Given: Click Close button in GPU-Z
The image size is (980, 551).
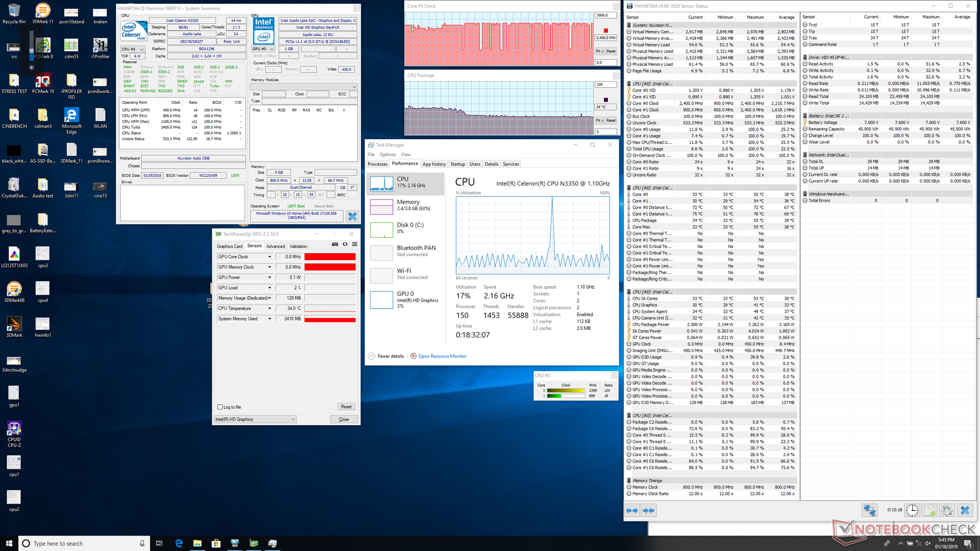Looking at the screenshot, I should coord(344,419).
